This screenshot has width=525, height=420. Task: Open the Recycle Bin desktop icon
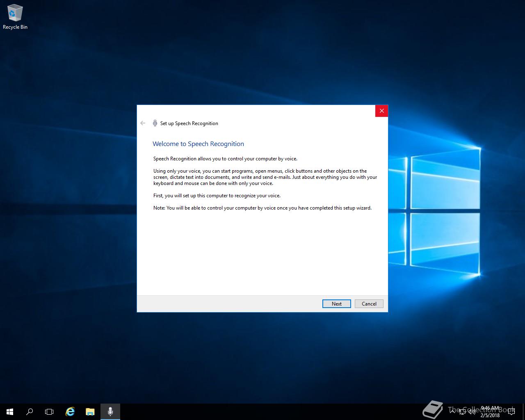[x=15, y=17]
